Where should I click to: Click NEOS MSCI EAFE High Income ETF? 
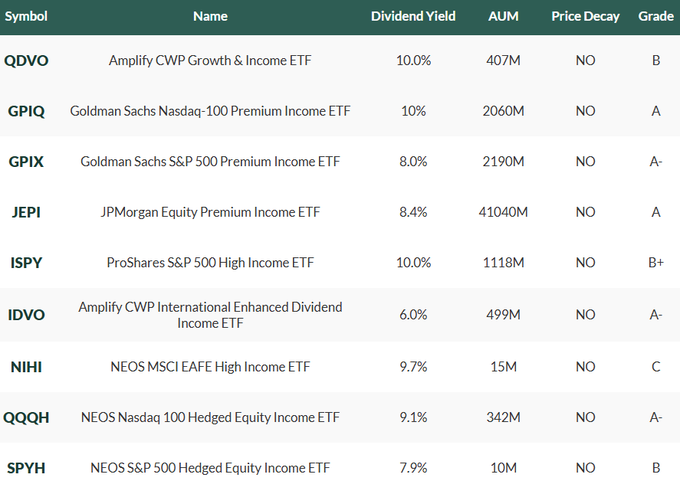click(210, 367)
